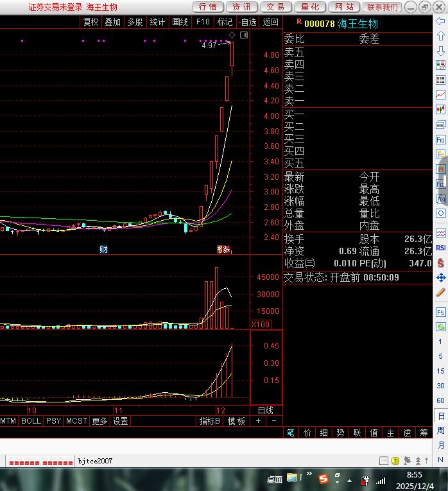
Task: Select the monthly (月) period
Action: coord(441,445)
